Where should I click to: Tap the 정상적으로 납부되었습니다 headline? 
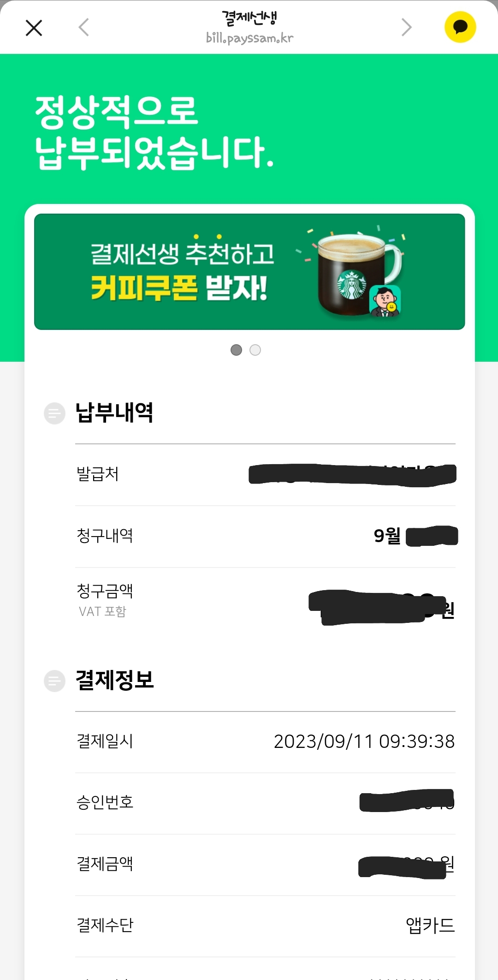154,131
